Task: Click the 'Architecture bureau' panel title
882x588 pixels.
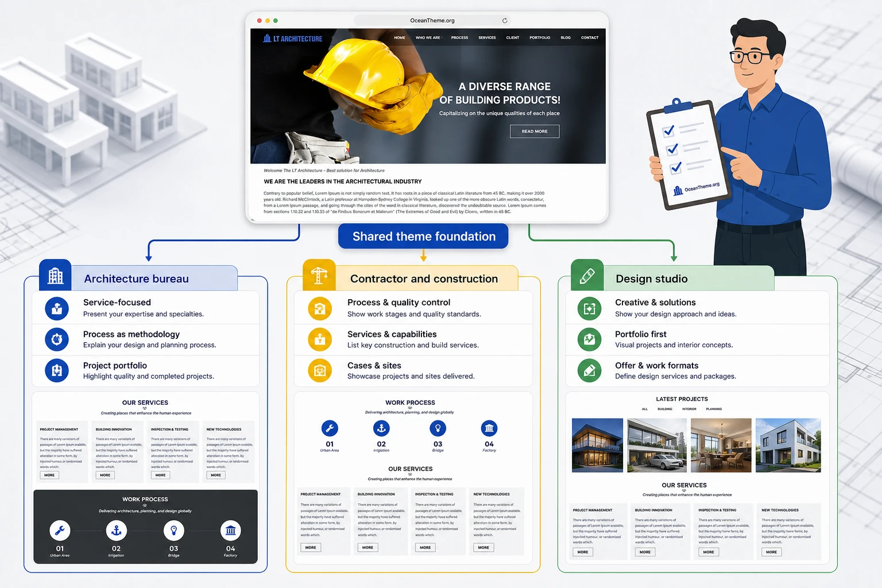Action: coord(136,278)
